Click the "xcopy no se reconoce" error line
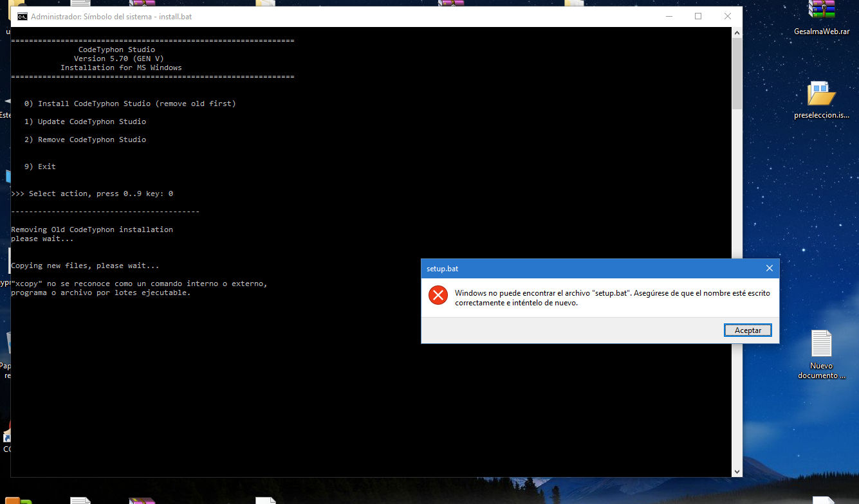The image size is (859, 504). [x=139, y=283]
